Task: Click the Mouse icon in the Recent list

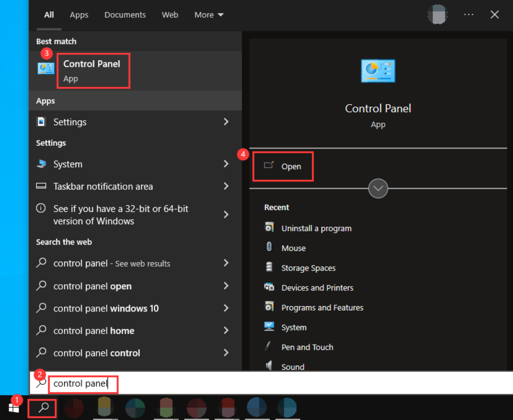Action: pos(269,247)
